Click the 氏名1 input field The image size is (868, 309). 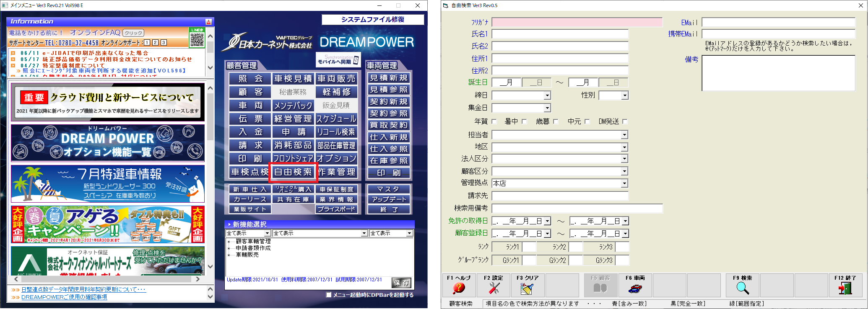[x=560, y=34]
